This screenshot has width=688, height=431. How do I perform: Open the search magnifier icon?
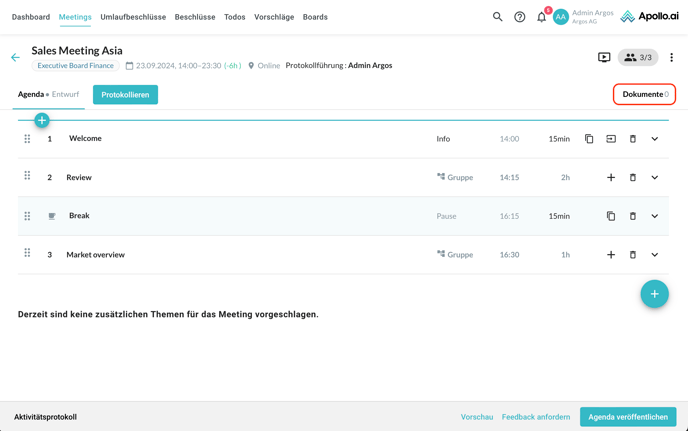[497, 17]
